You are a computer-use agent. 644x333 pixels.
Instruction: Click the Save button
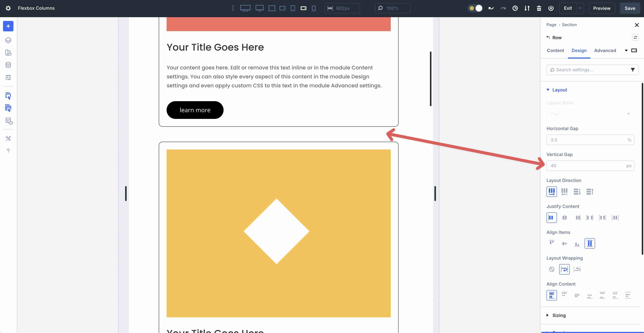point(629,8)
